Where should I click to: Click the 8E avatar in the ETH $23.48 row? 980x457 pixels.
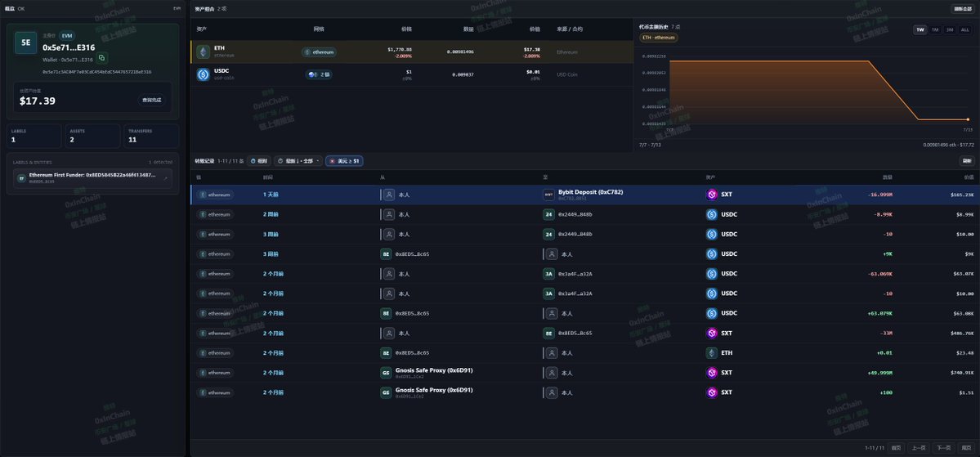(387, 353)
